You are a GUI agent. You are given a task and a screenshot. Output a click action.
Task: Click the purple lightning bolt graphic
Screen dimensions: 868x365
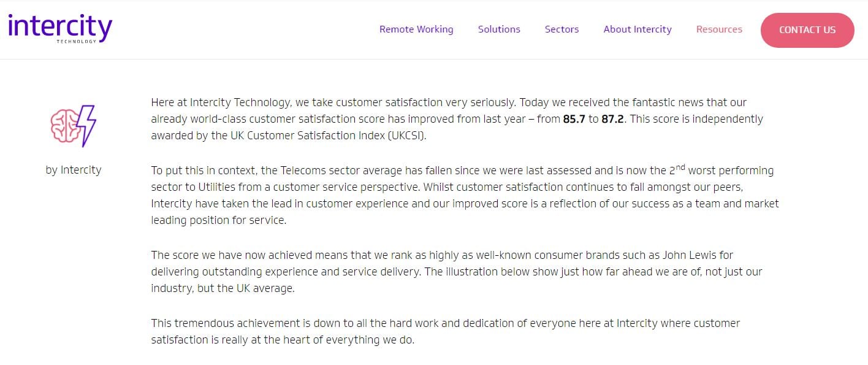pyautogui.click(x=87, y=126)
